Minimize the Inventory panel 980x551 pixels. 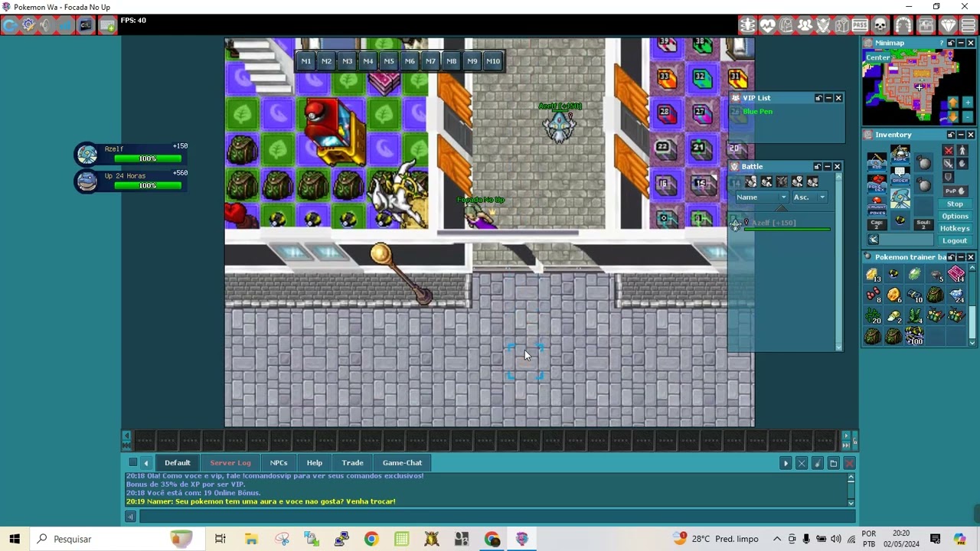tap(961, 135)
